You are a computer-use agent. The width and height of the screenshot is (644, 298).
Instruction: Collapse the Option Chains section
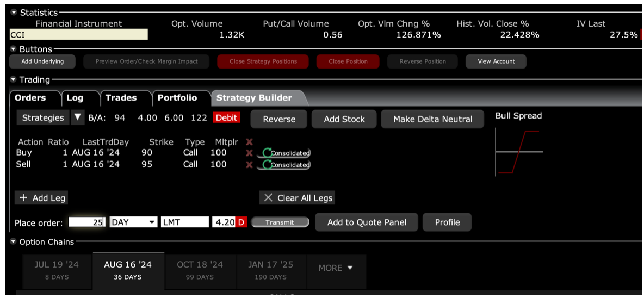pos(14,242)
